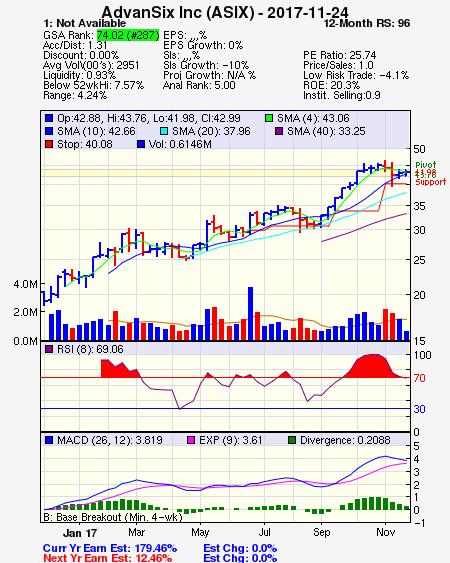Click the Stop: 40.08 legend text
Screen dimensions: 450x563
point(85,144)
